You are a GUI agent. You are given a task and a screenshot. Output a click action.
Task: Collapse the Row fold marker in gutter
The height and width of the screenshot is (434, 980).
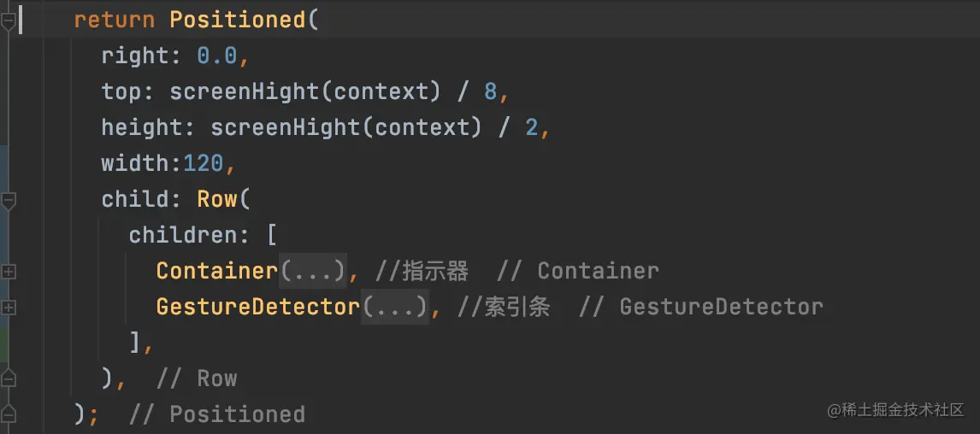(9, 200)
